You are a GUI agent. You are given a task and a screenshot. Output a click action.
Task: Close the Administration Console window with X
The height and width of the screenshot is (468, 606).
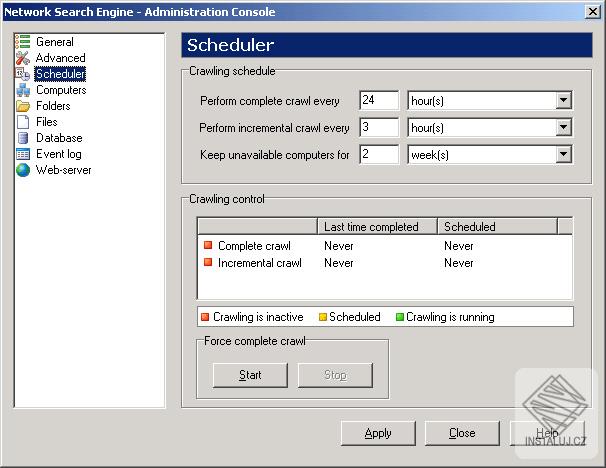(592, 12)
